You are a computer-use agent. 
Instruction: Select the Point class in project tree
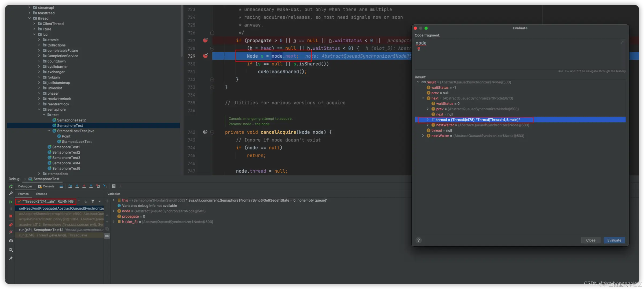tap(64, 136)
